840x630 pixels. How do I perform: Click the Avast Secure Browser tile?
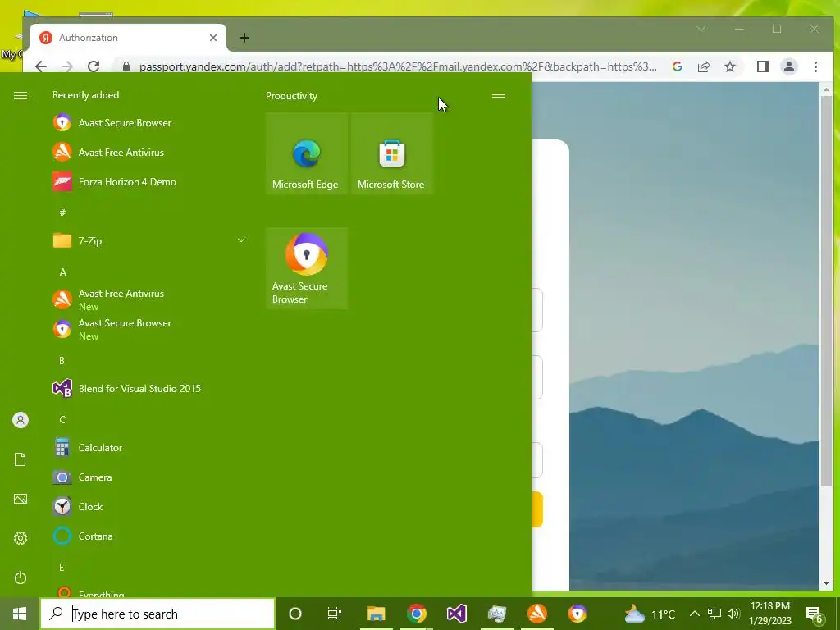[307, 268]
